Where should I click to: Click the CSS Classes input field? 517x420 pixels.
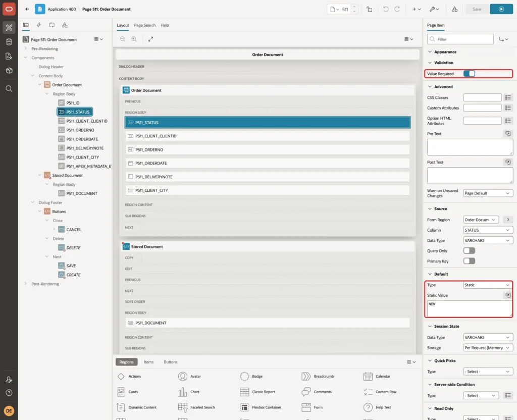point(482,97)
